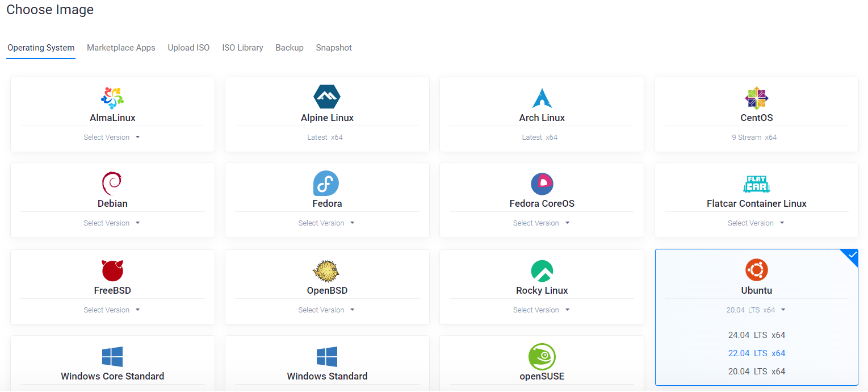
Task: Click the CentOS logo icon
Action: tap(756, 98)
